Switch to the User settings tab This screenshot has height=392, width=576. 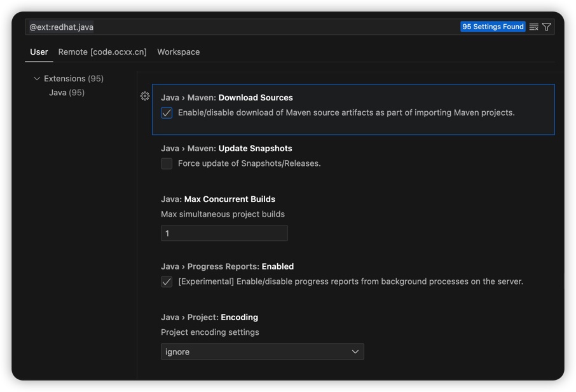(39, 52)
